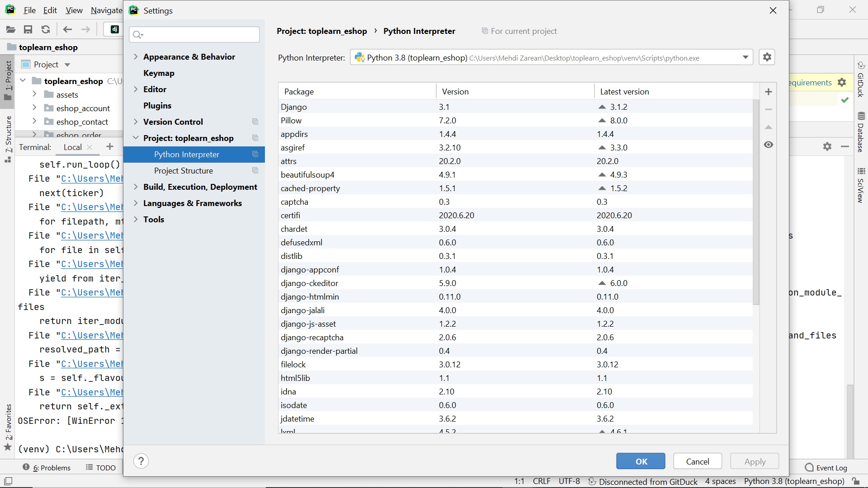Toggle show early releases eye icon
This screenshot has width=868, height=488.
pos(768,145)
